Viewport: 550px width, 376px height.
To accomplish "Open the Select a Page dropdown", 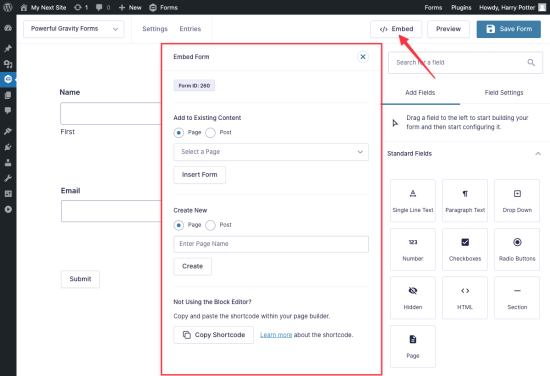I will [271, 152].
